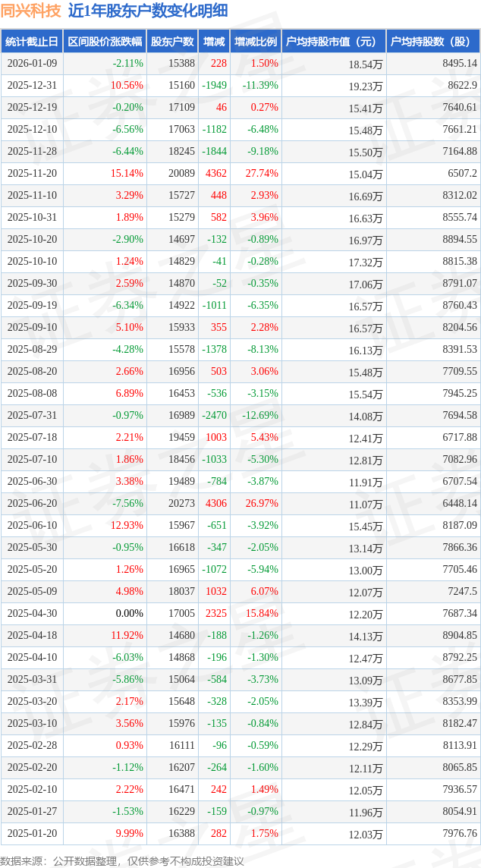Select the 增减比例 column header
Image resolution: width=481 pixels, height=868 pixels.
pos(256,42)
